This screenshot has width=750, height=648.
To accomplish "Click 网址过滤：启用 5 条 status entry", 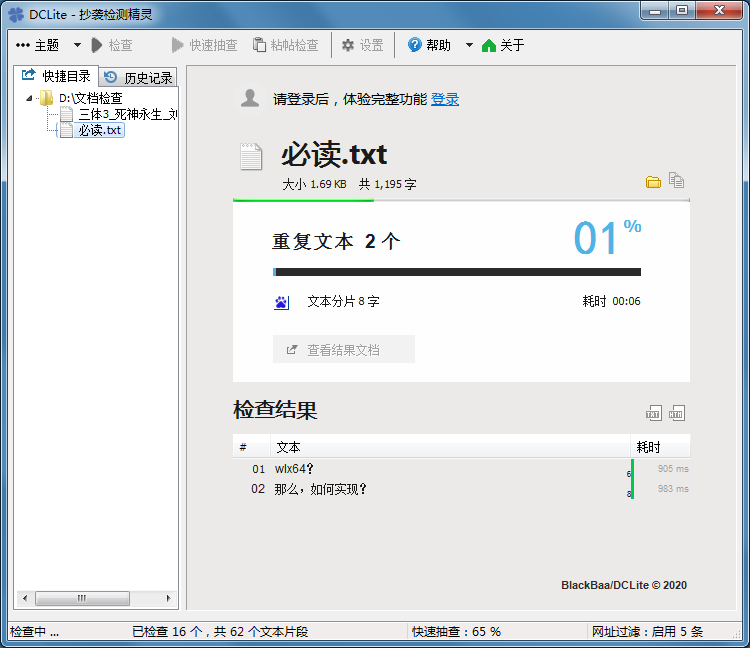I will tap(647, 632).
